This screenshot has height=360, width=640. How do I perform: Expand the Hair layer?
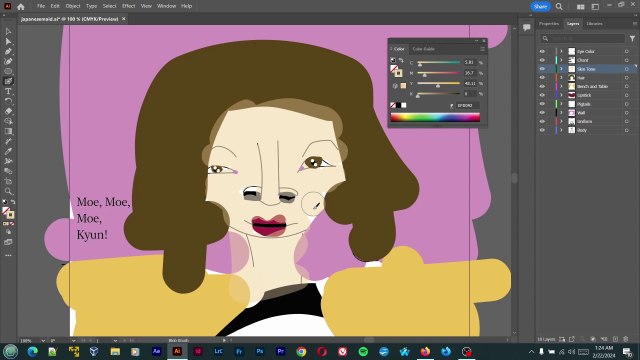561,78
